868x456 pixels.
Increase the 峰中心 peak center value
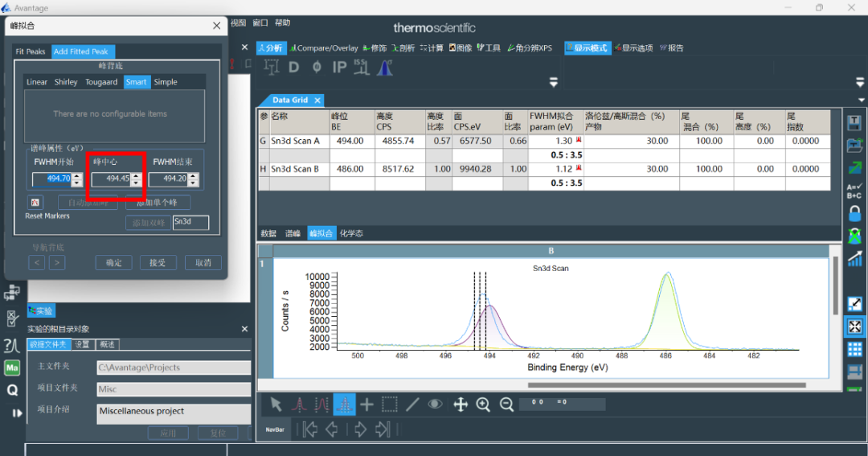(x=136, y=175)
